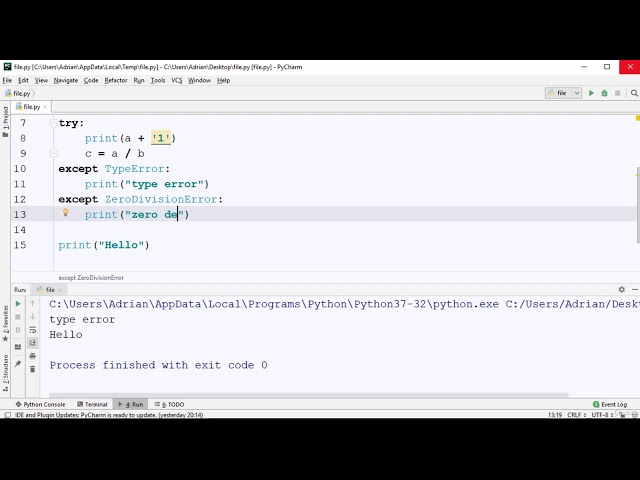Clear all console output with trash icon
Viewport: 640px width, 480px height.
click(x=33, y=369)
